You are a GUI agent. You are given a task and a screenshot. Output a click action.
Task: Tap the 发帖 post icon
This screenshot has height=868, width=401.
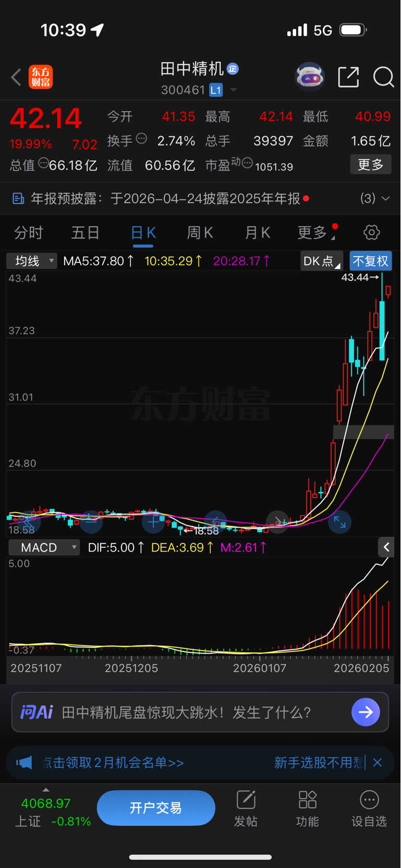point(246,809)
